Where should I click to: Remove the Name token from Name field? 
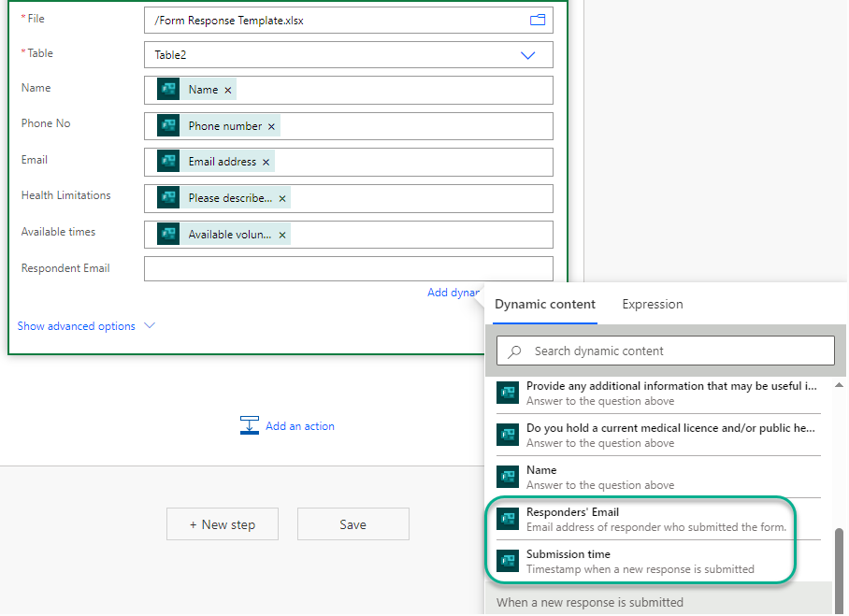pyautogui.click(x=228, y=91)
